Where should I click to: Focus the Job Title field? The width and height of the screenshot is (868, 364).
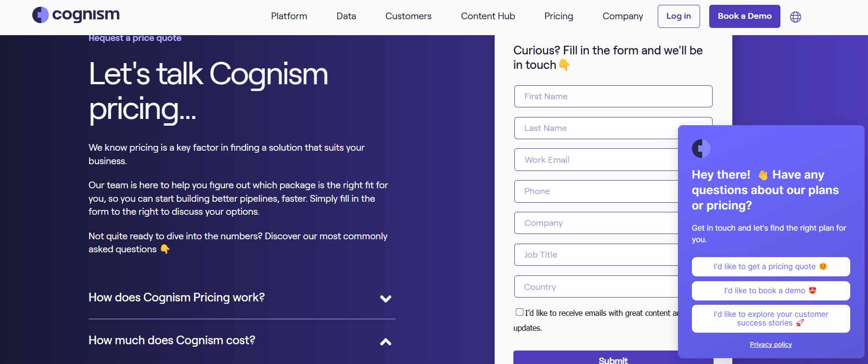click(x=596, y=255)
